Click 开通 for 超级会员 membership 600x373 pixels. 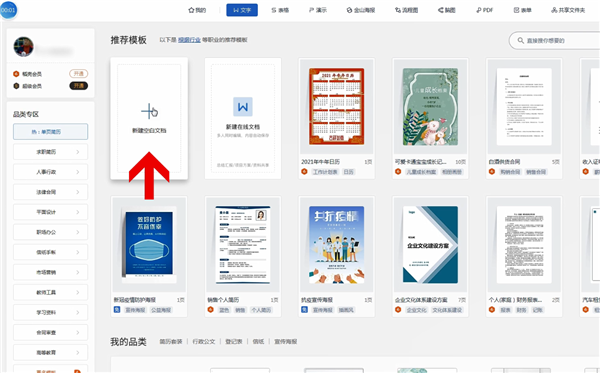[78, 86]
